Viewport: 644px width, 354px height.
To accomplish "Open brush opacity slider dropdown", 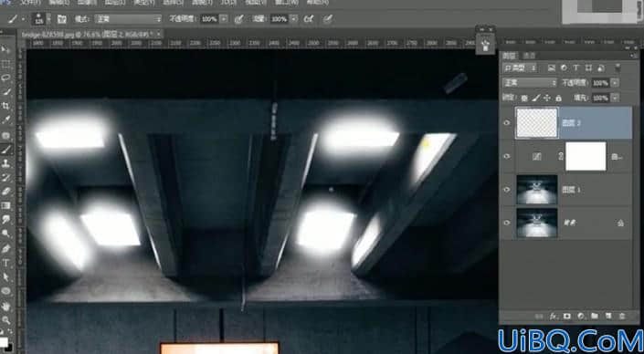I will point(224,19).
